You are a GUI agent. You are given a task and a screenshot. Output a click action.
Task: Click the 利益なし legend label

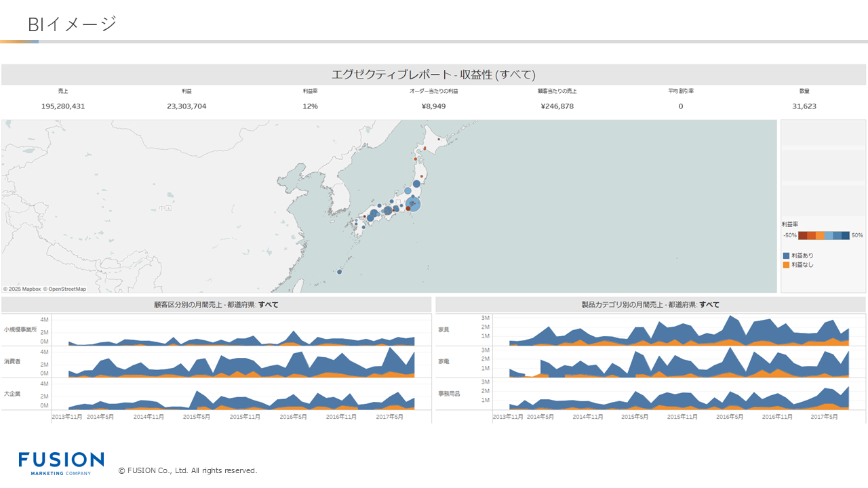(802, 265)
